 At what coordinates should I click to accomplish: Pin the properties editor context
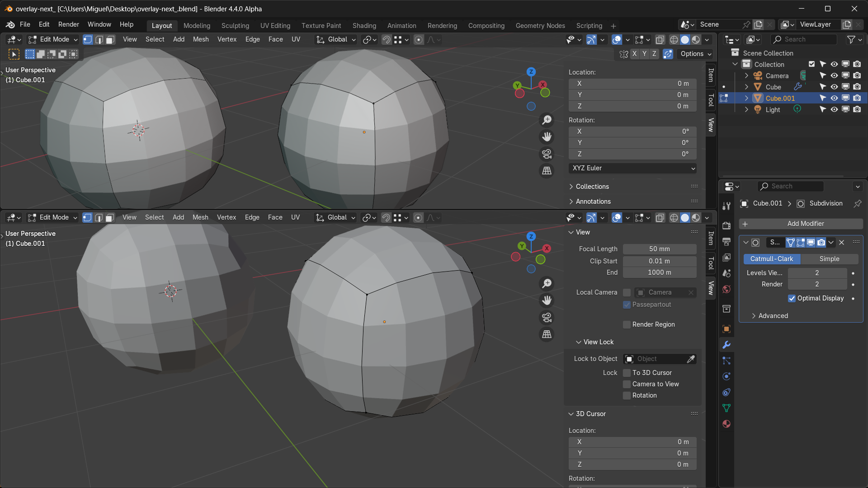click(x=857, y=203)
